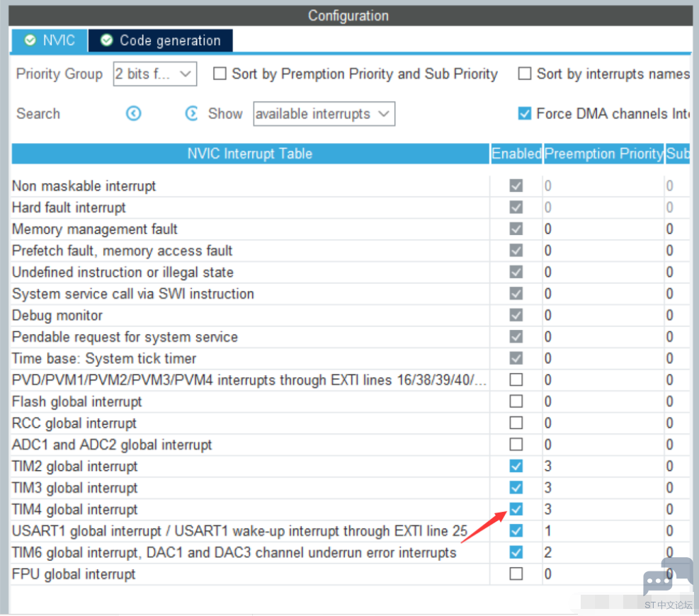
Task: Click the Preemption Priority column header
Action: (x=603, y=154)
